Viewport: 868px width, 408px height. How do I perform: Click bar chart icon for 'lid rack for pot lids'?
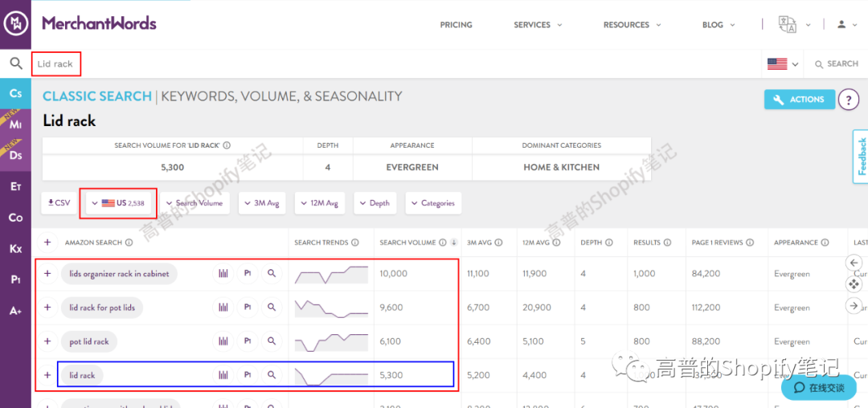(223, 308)
